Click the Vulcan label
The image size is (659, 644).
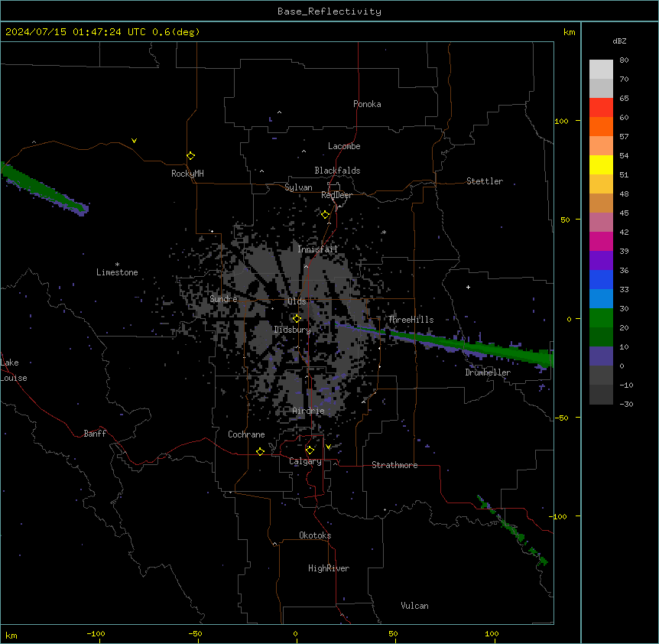415,606
